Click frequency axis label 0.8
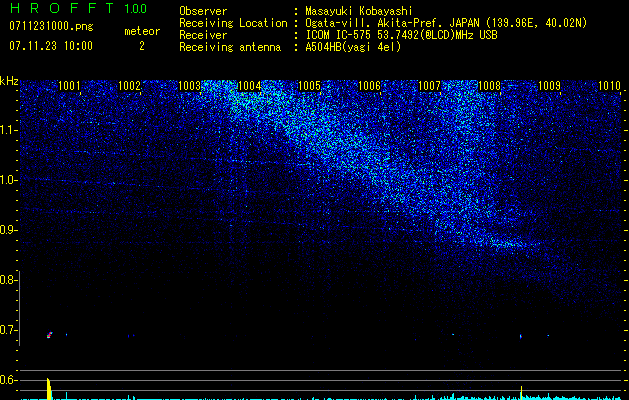This screenshot has height=400, width=629. [x=7, y=280]
